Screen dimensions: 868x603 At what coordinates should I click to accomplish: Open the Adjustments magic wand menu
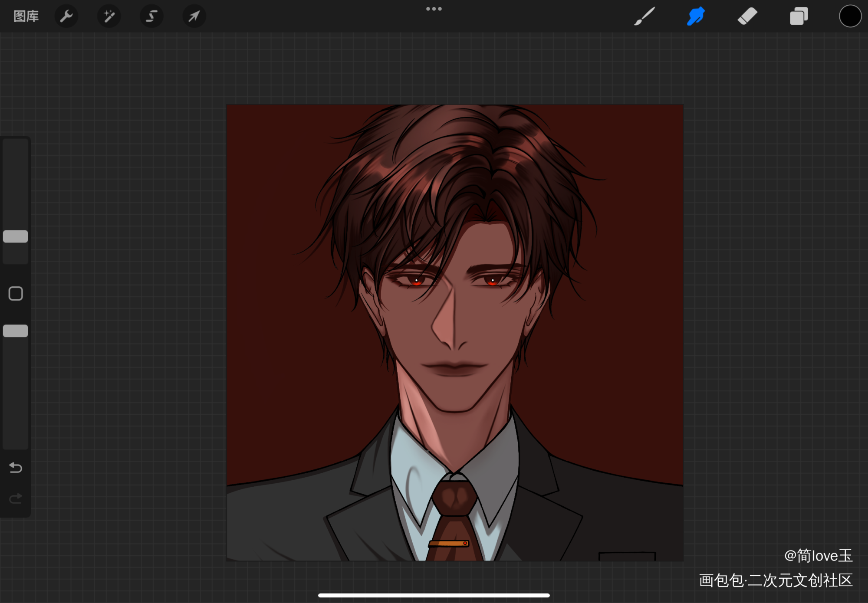(x=109, y=16)
